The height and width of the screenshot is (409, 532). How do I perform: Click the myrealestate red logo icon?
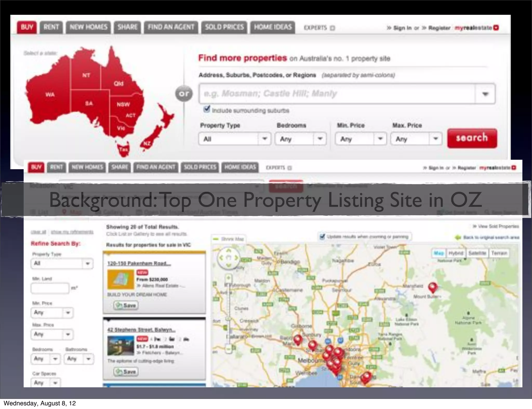tap(496, 28)
